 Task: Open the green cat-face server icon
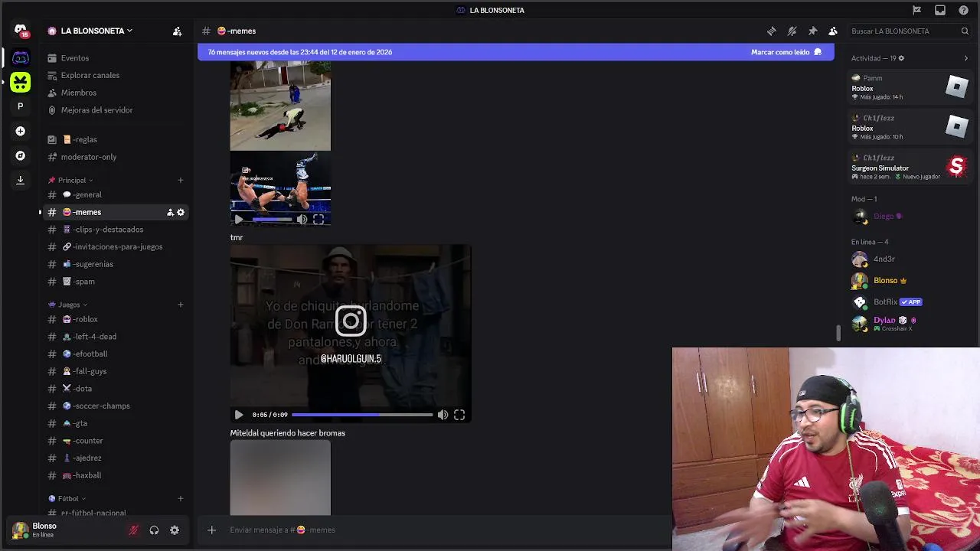(x=21, y=82)
